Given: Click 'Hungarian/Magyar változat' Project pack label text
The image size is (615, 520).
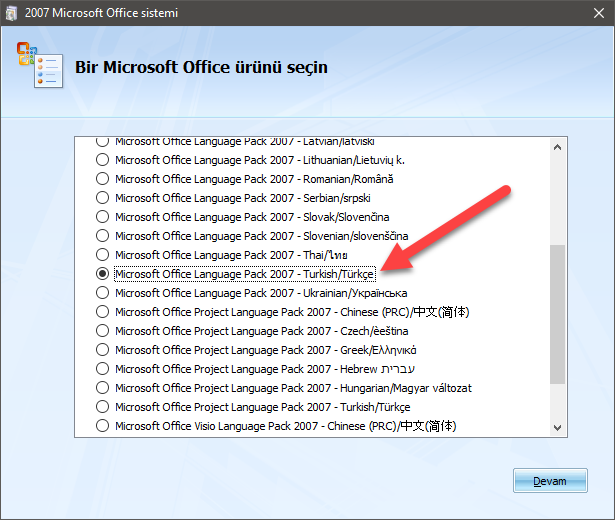Looking at the screenshot, I should click(293, 388).
